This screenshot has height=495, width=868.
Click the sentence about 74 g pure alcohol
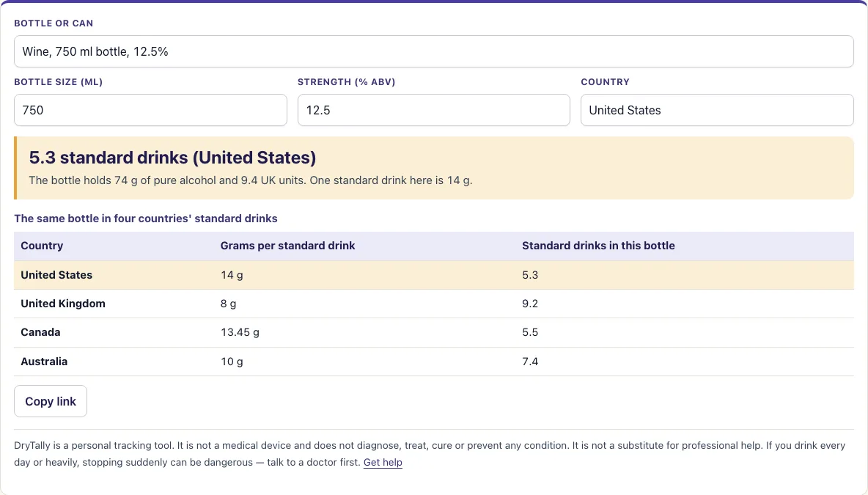(251, 180)
